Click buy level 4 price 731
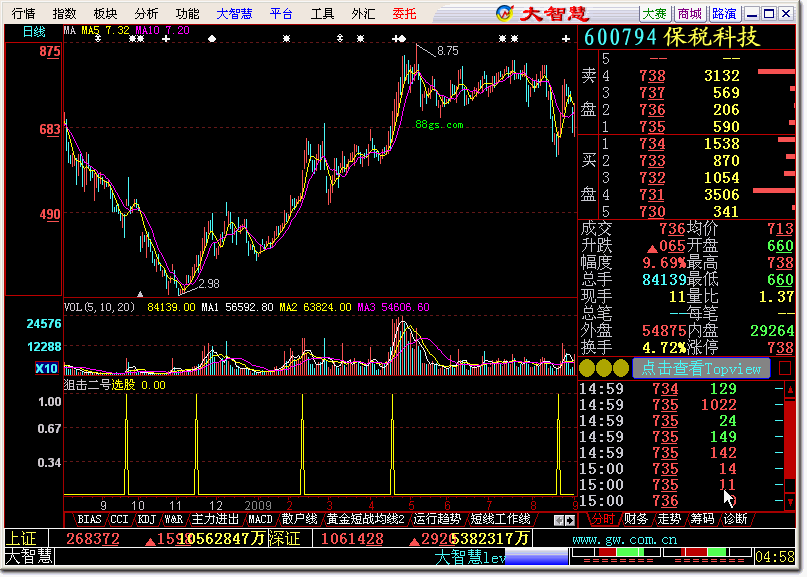 pyautogui.click(x=652, y=195)
